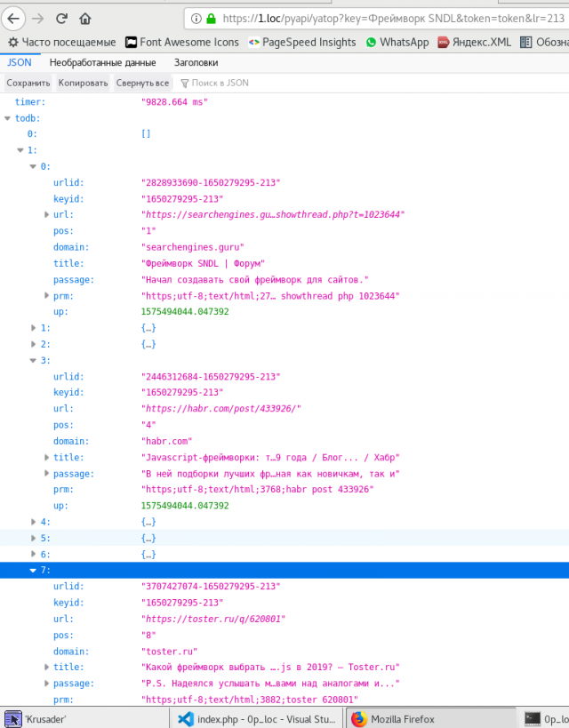Click the green padlock security icon

tap(212, 19)
